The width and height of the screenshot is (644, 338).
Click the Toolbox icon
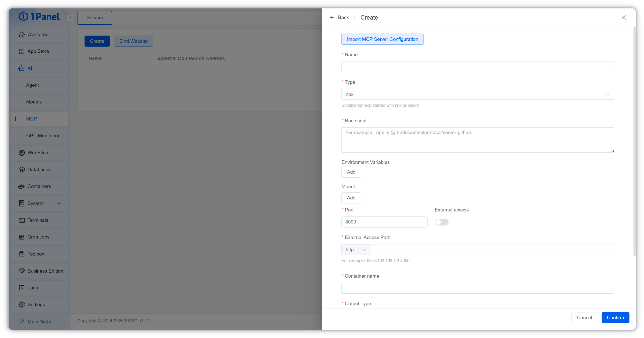(22, 254)
